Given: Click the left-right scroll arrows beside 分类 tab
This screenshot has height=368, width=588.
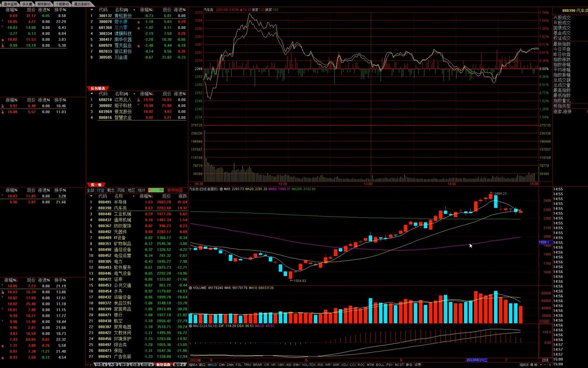Looking at the screenshot, I should [89, 364].
